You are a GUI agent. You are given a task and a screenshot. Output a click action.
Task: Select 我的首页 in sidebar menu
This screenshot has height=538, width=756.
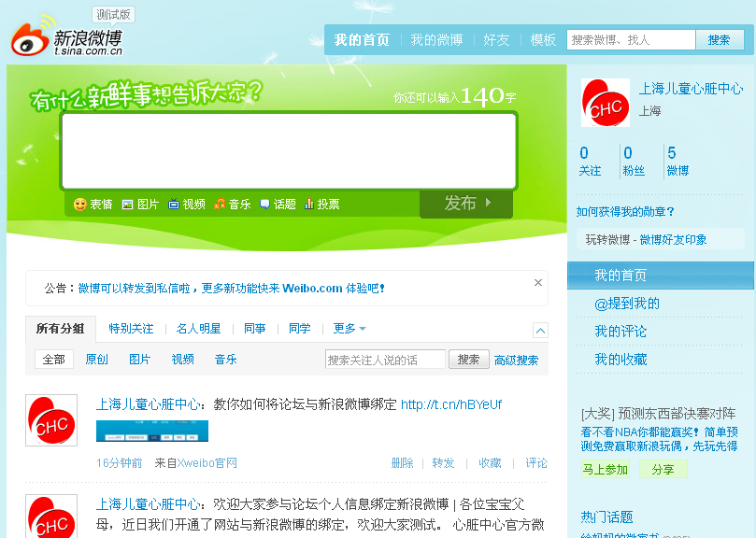click(660, 276)
